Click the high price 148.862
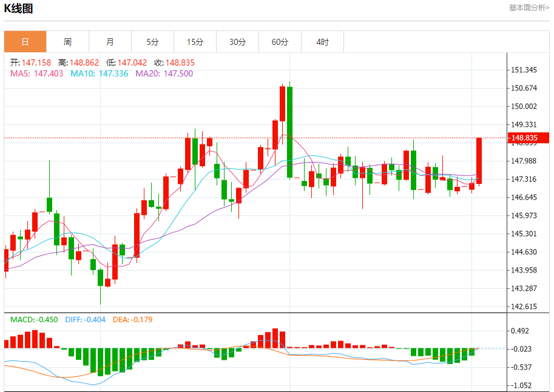 click(x=84, y=63)
